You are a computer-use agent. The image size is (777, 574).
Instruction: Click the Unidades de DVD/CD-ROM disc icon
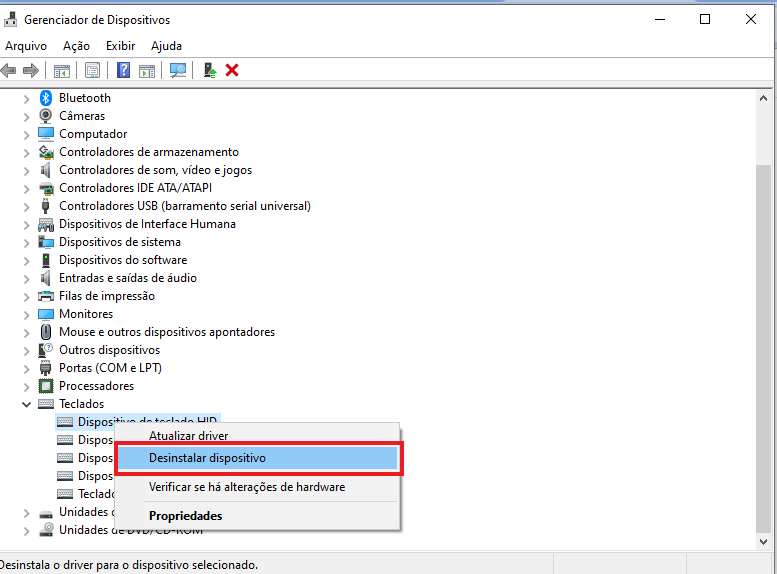46,529
